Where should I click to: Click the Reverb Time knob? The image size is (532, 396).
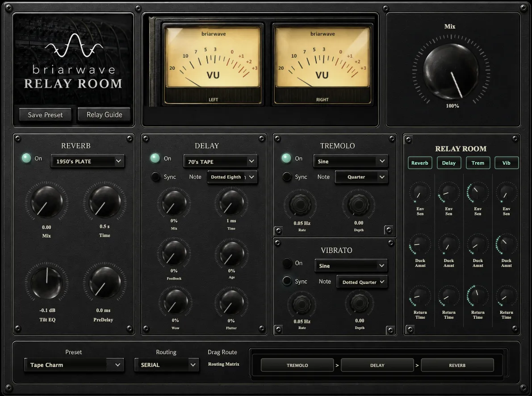coord(105,202)
